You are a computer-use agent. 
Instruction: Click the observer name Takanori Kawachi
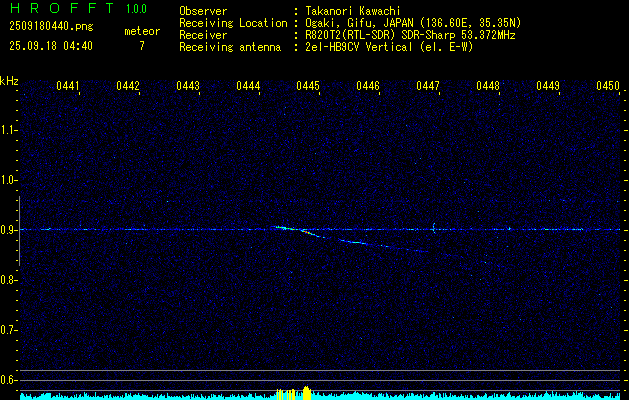click(x=352, y=11)
